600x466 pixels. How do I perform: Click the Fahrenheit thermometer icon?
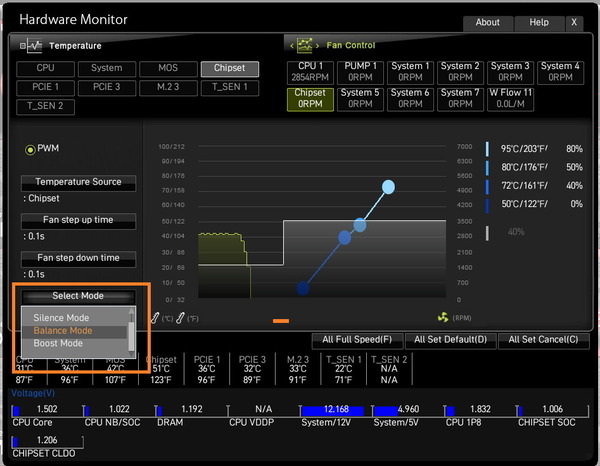click(x=180, y=318)
